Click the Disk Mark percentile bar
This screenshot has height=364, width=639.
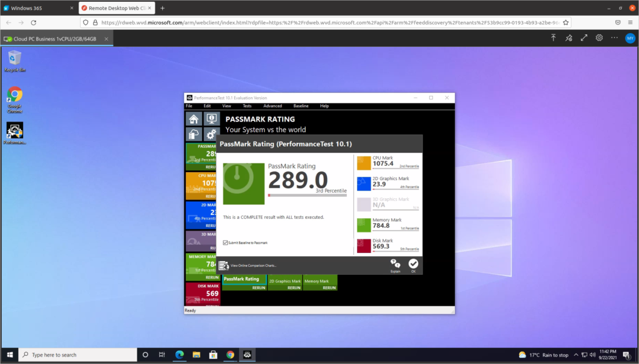click(x=396, y=251)
